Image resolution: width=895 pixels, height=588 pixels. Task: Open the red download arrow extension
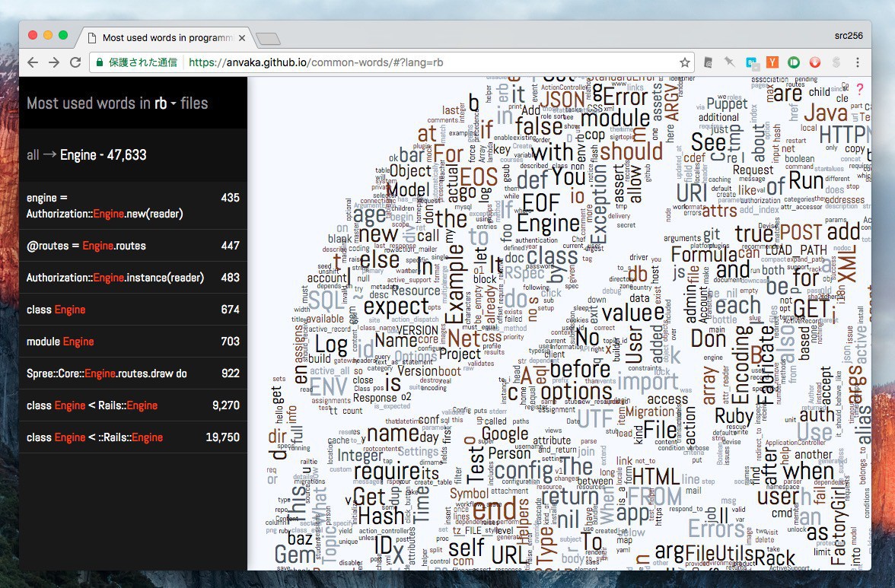point(815,62)
